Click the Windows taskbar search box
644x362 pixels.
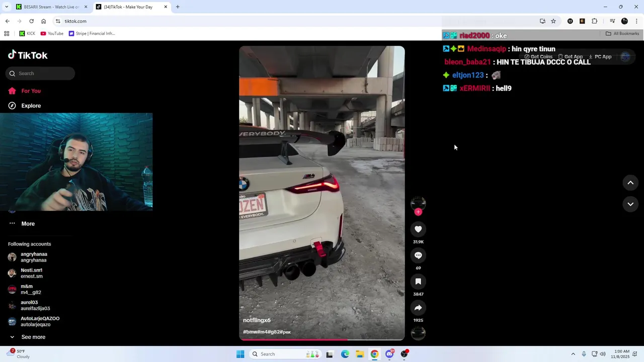[284, 354]
